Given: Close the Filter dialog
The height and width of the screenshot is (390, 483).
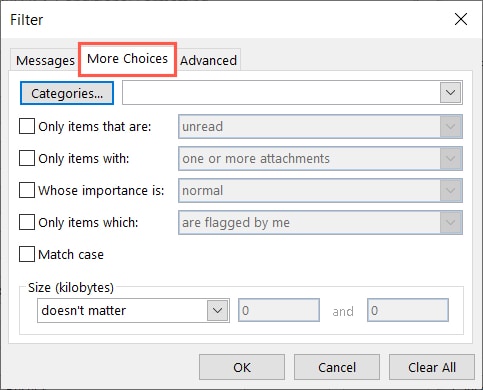Looking at the screenshot, I should 461,19.
